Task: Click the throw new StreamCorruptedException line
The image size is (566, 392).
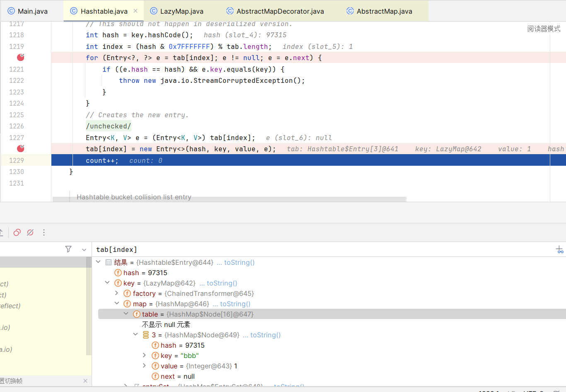Action: 212,81
